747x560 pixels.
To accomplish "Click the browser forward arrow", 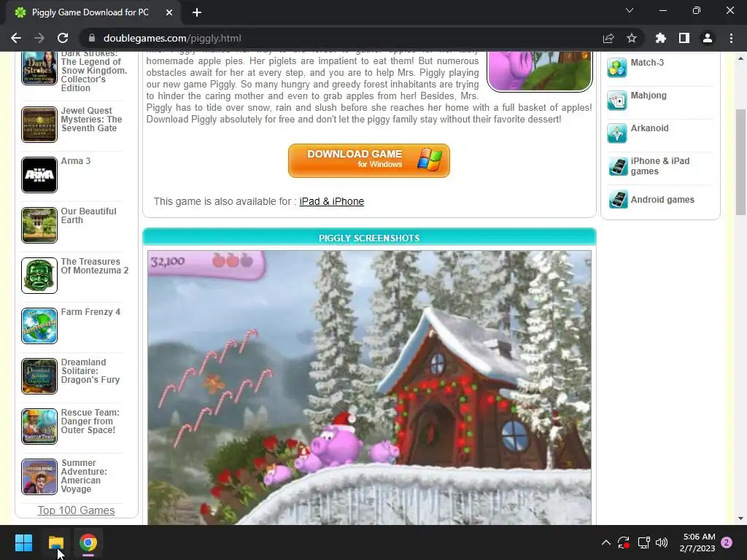I will [x=39, y=38].
